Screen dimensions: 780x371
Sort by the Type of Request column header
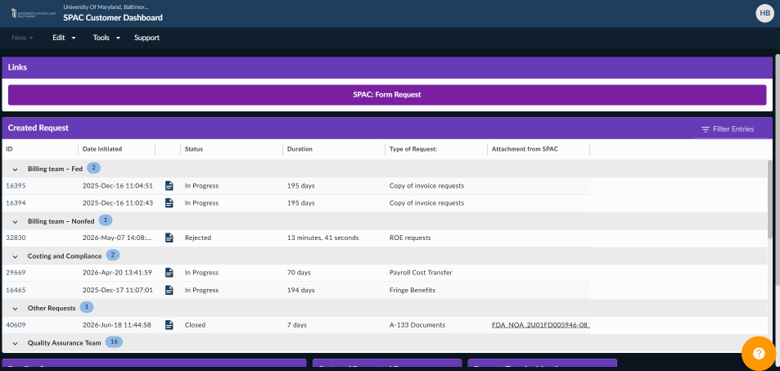[413, 149]
